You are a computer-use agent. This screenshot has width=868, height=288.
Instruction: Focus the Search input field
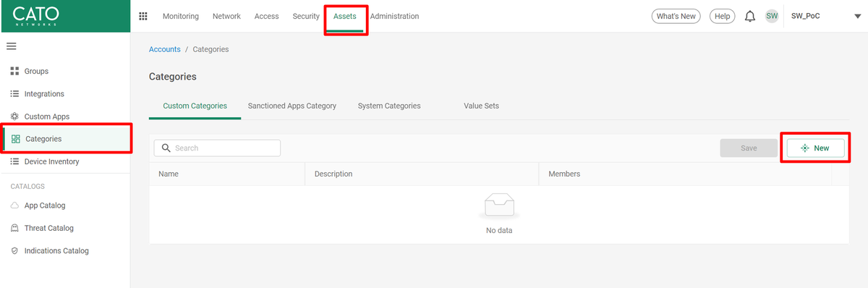217,148
